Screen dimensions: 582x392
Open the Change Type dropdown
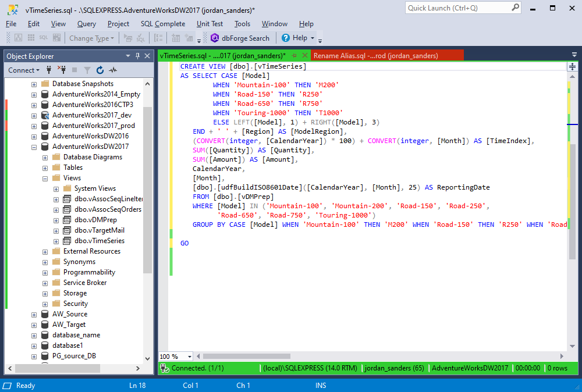(92, 38)
